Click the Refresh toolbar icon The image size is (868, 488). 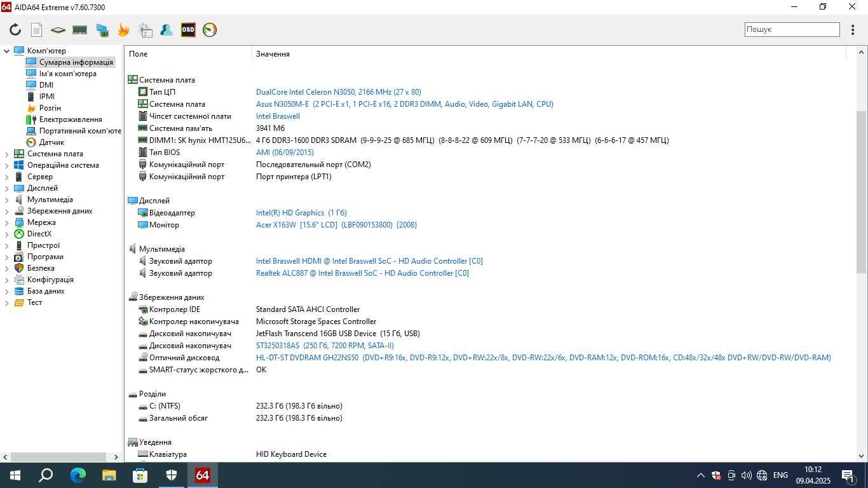point(15,30)
